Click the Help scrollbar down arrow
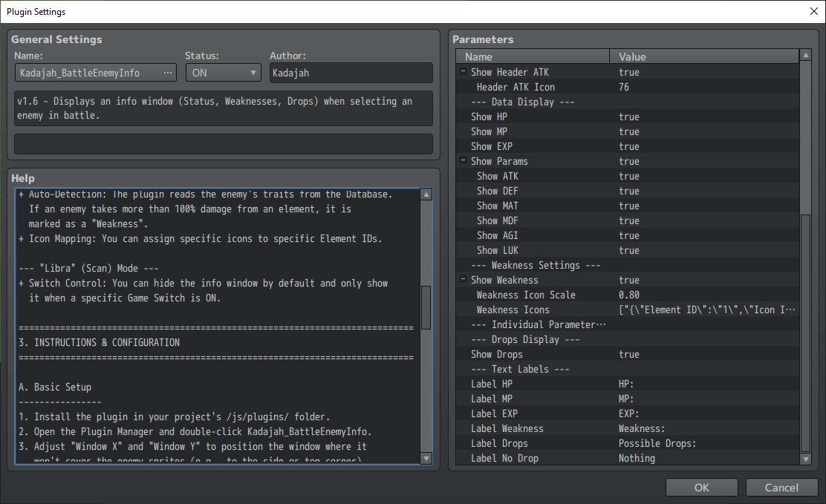 tap(426, 458)
